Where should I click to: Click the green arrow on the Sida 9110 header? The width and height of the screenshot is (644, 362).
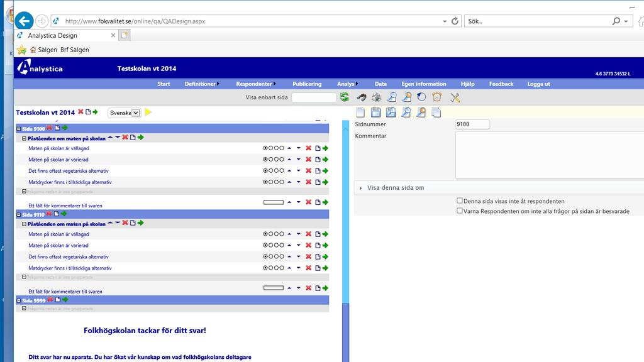64,214
